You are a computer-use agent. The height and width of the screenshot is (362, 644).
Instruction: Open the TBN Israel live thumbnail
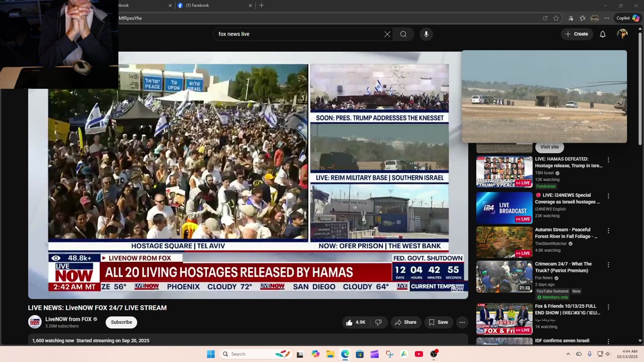pos(504,172)
